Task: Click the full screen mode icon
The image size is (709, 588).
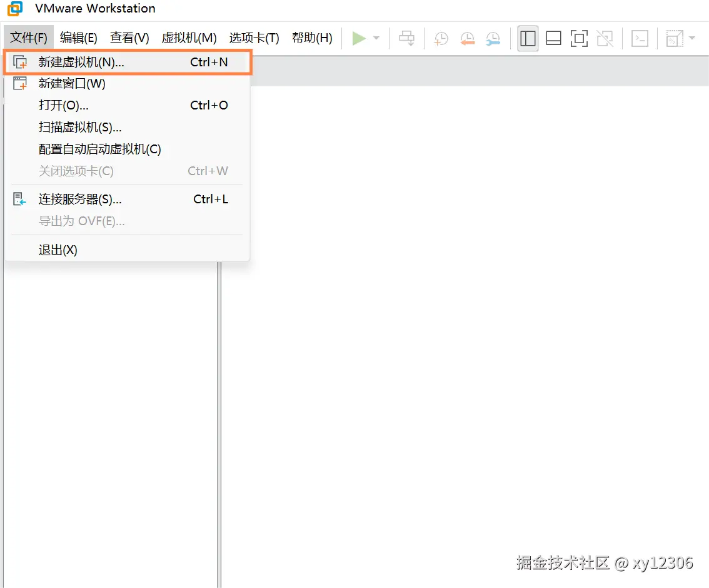Action: point(579,38)
